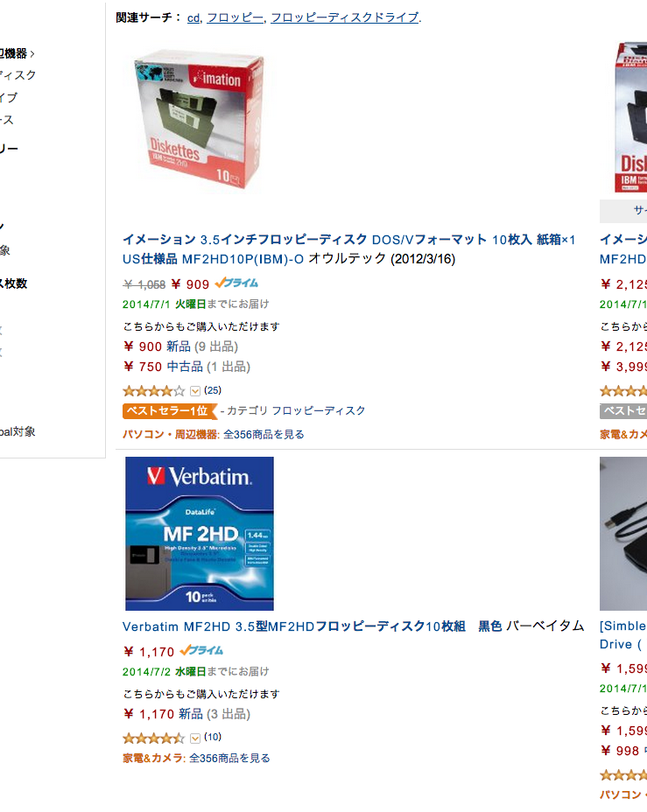647x812 pixels.
Task: View ¥750 中古品 used offer
Action: pos(187,367)
